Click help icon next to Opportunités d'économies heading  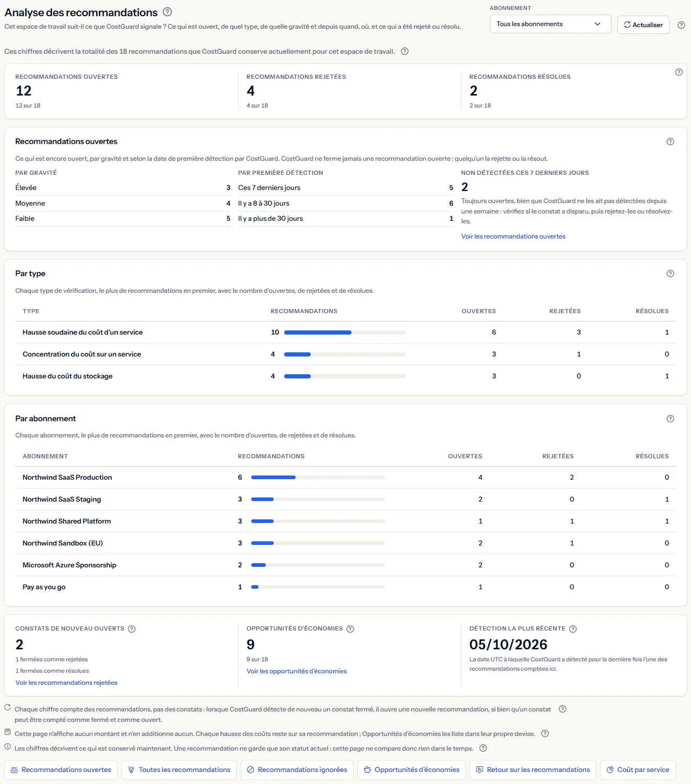[350, 629]
